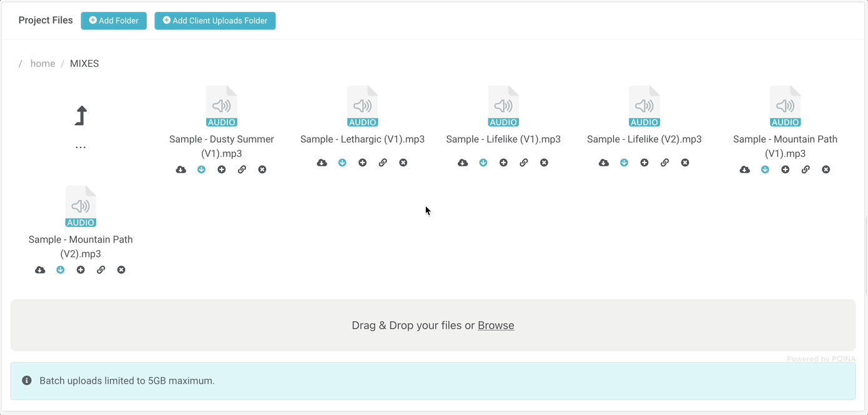This screenshot has height=415, width=868.
Task: Click X icon under Lifelike (V1).mp3
Action: click(x=544, y=162)
